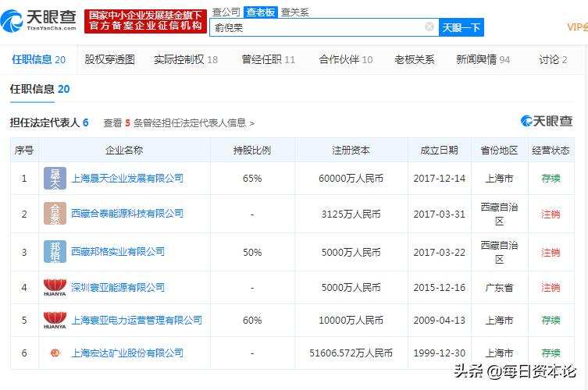Image resolution: width=588 pixels, height=390 pixels.
Task: Select the 查老板 search tab
Action: pyautogui.click(x=261, y=12)
